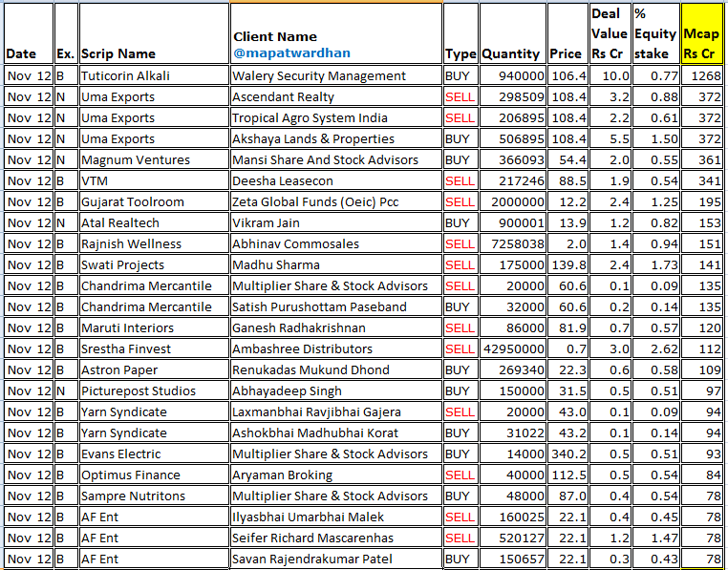Screen dimensions: 728x570
Task: Select the Date column header
Action: coord(29,33)
